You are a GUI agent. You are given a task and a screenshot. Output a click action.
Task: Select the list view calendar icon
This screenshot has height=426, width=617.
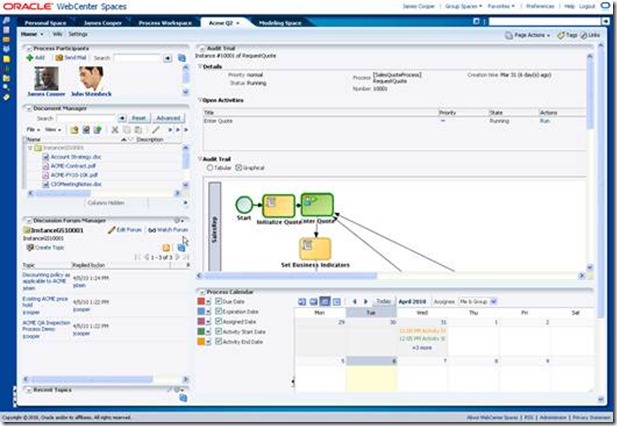(336, 302)
